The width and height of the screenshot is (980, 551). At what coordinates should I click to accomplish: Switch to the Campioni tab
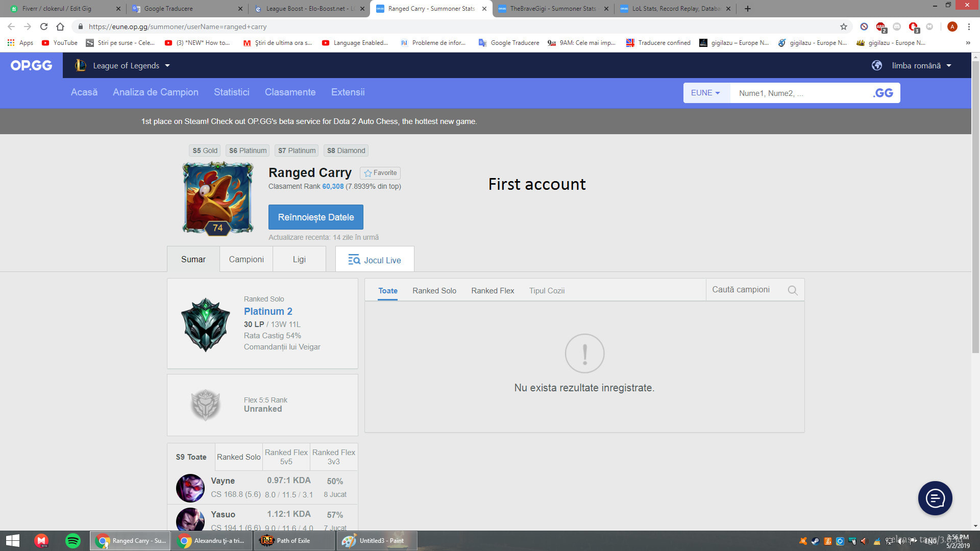click(x=247, y=259)
